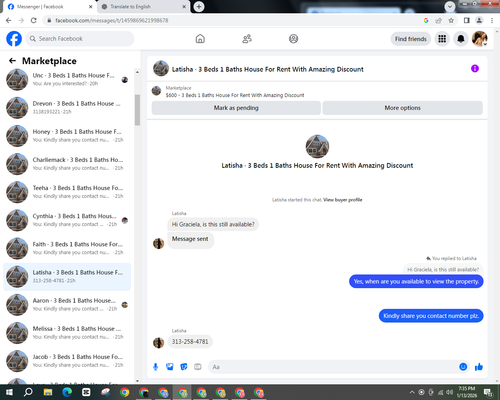Go back using Marketplace back arrow

12,61
